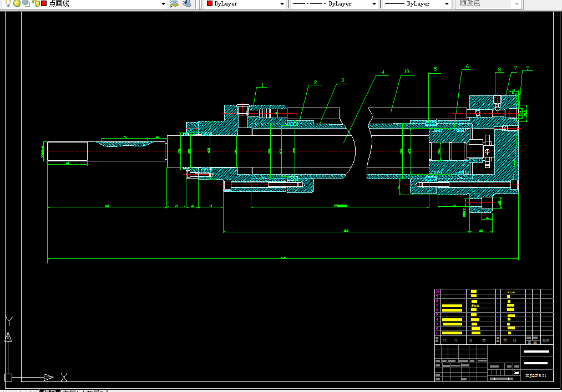Toggle the layer freeze sun icon

click(17, 3)
